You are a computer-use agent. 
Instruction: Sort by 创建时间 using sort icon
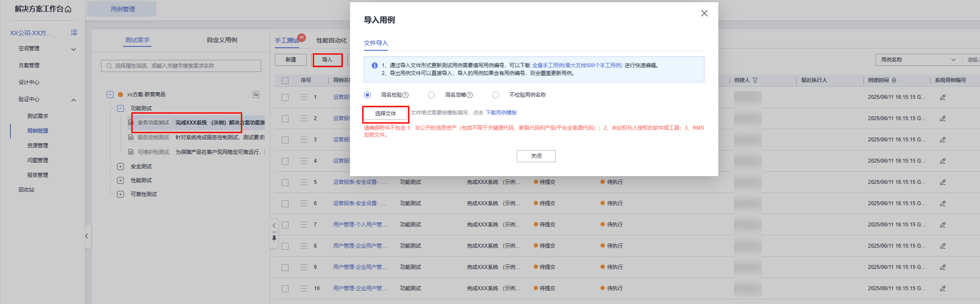tap(894, 80)
